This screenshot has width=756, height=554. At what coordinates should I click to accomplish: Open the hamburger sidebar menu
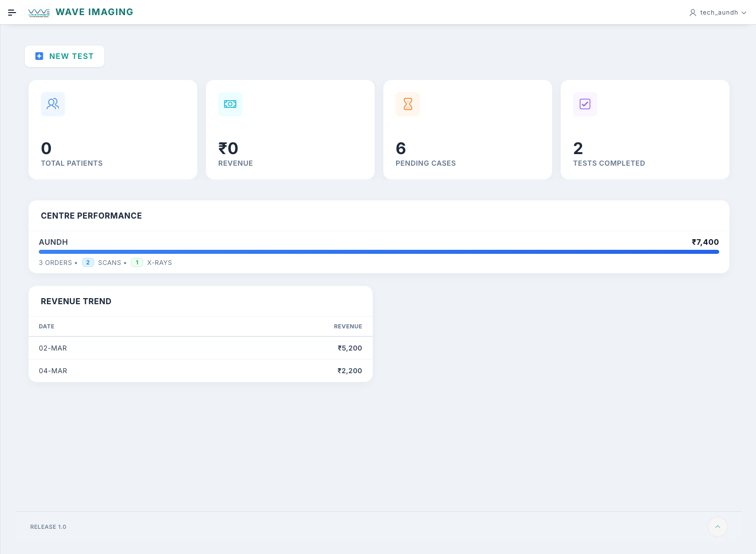[x=12, y=13]
